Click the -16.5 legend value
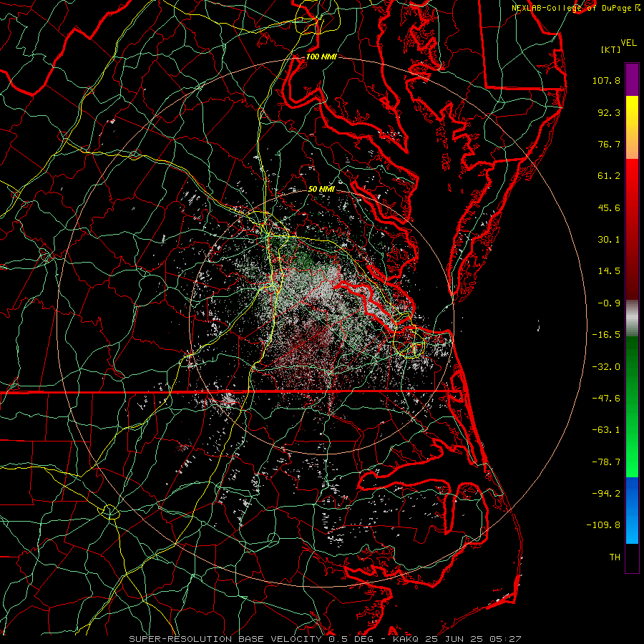Image resolution: width=644 pixels, height=644 pixels. pos(606,335)
